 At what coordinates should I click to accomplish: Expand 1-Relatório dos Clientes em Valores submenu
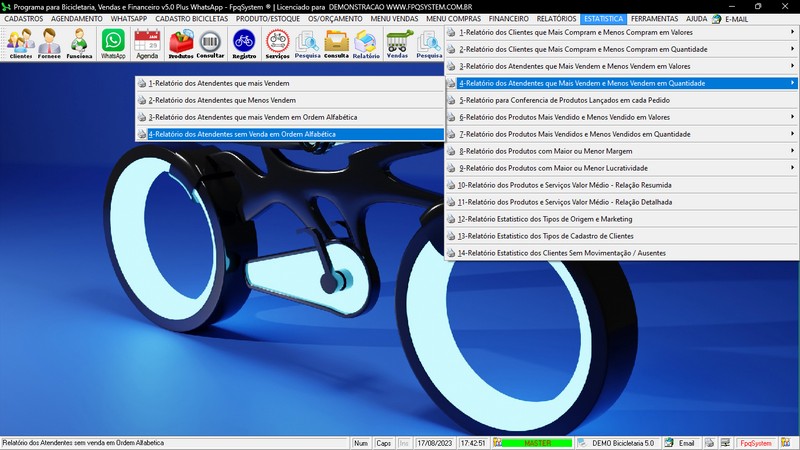point(621,32)
